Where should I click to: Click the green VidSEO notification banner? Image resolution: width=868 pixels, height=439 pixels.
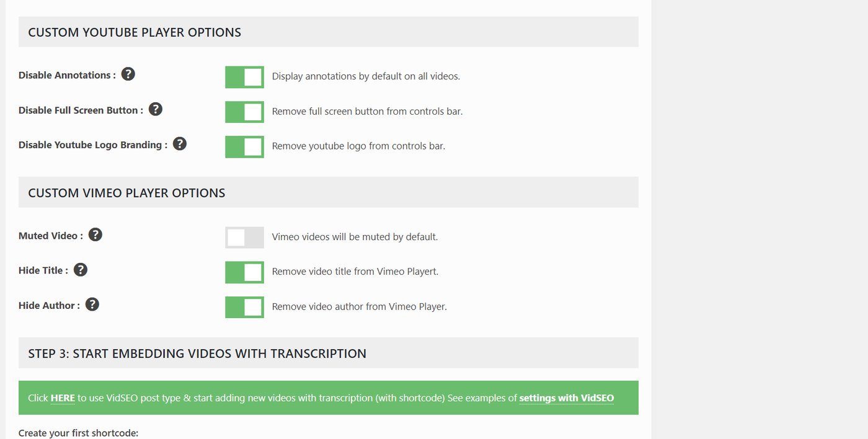328,397
